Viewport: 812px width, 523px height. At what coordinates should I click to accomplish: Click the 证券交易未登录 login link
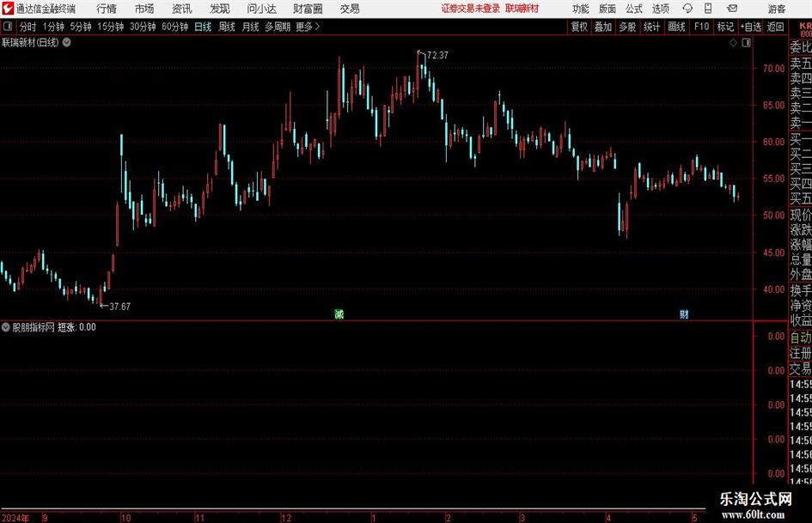(471, 9)
